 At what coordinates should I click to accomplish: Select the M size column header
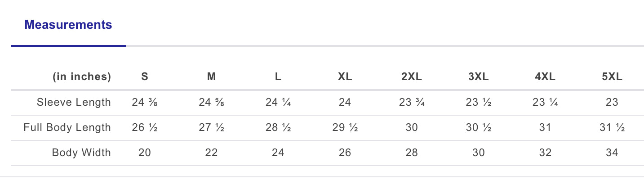click(211, 77)
